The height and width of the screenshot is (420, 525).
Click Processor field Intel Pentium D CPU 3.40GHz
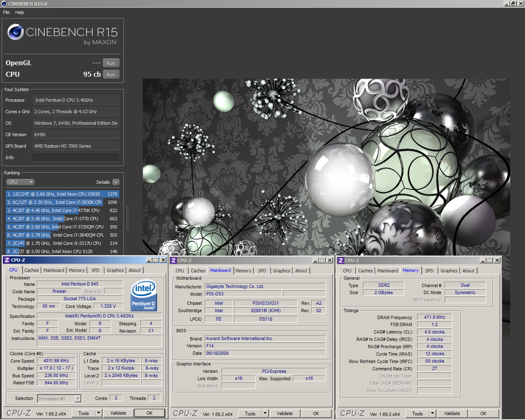76,100
